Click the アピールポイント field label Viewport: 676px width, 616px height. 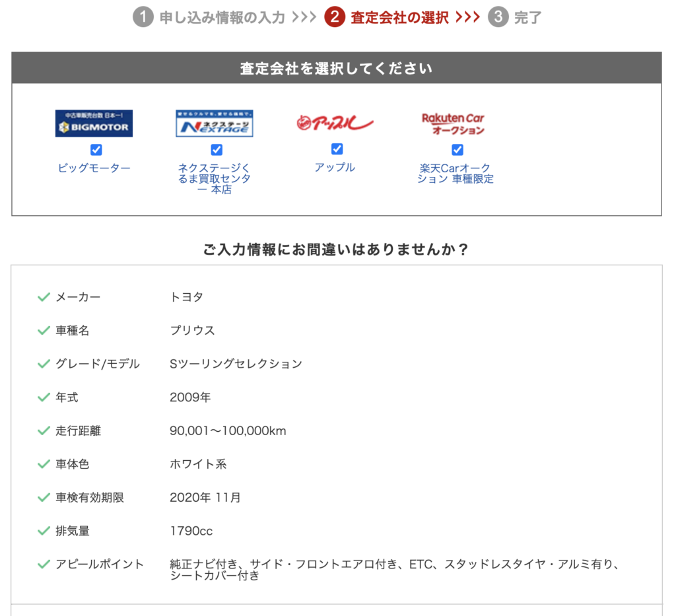click(100, 565)
